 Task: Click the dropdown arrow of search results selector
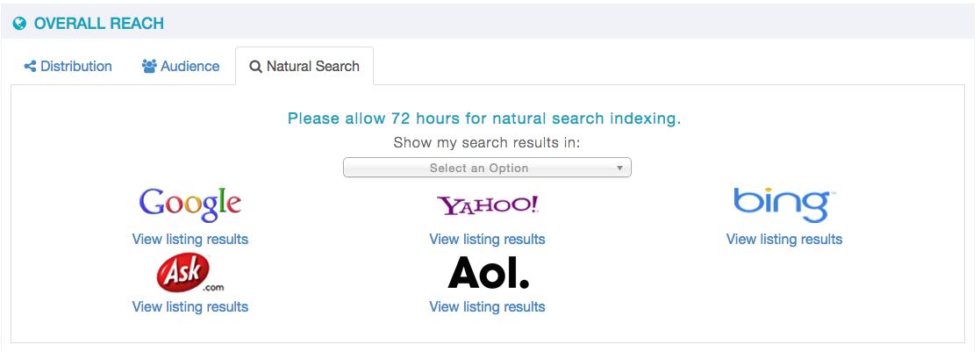pos(619,169)
